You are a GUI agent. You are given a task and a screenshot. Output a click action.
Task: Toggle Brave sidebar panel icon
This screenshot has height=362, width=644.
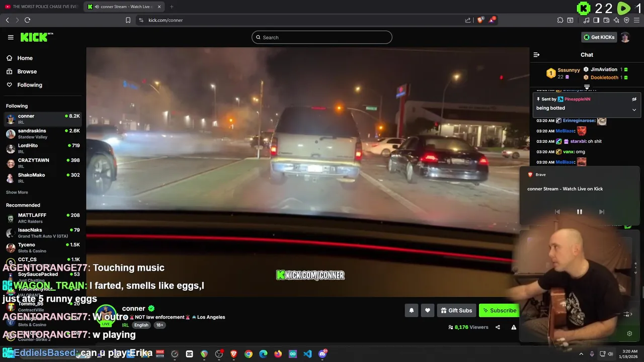596,20
